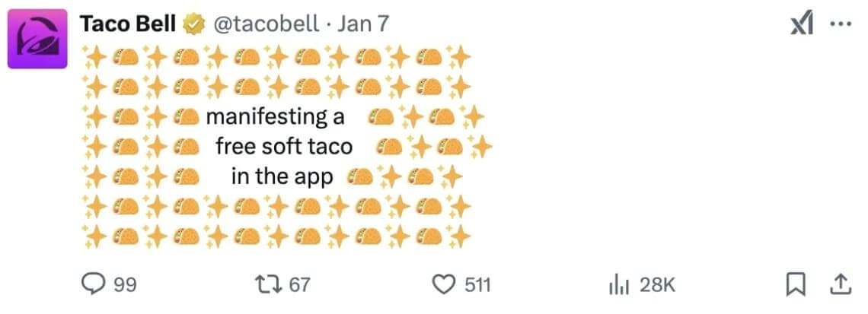Open the Jan 7 timestamp link
This screenshot has width=868, height=314.
(362, 24)
